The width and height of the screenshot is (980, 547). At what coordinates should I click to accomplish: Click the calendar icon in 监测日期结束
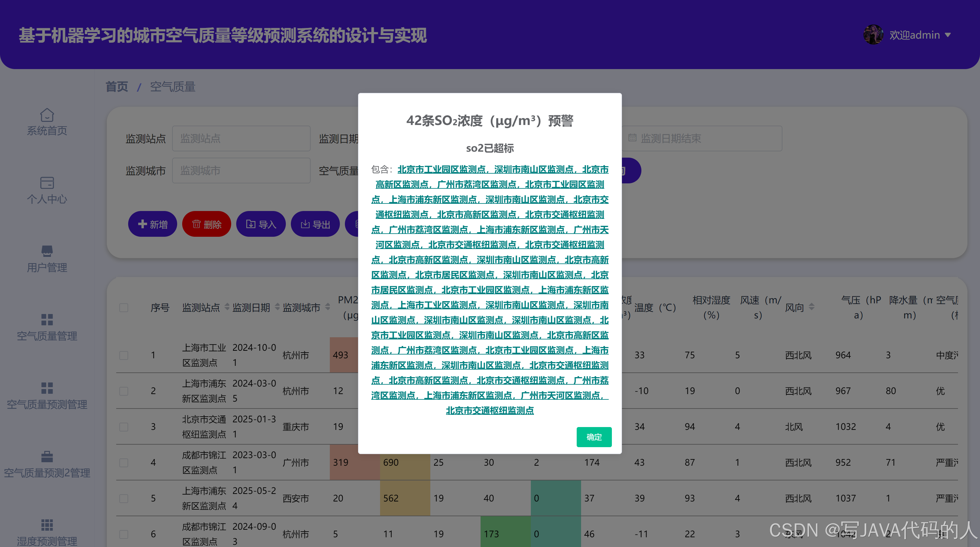[x=632, y=138]
